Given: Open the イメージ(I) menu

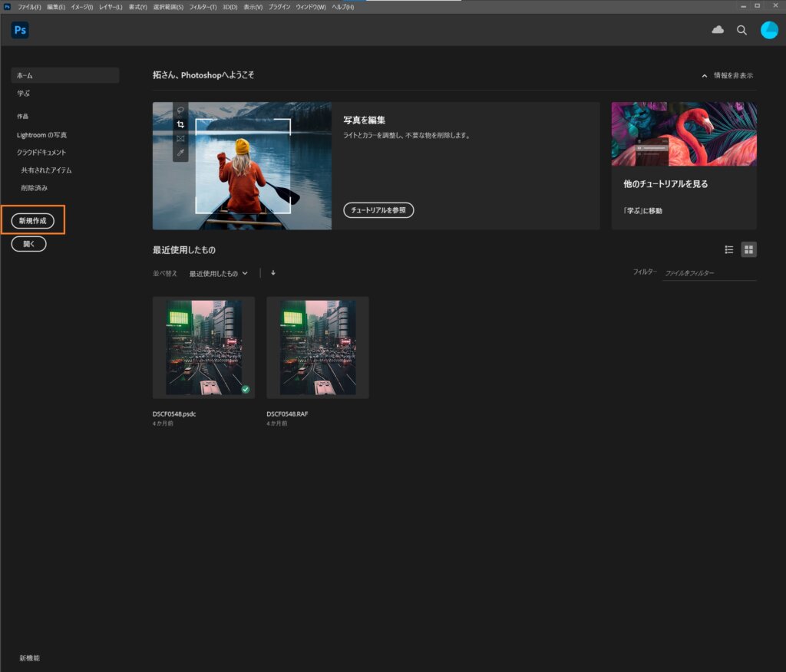Looking at the screenshot, I should (x=81, y=7).
